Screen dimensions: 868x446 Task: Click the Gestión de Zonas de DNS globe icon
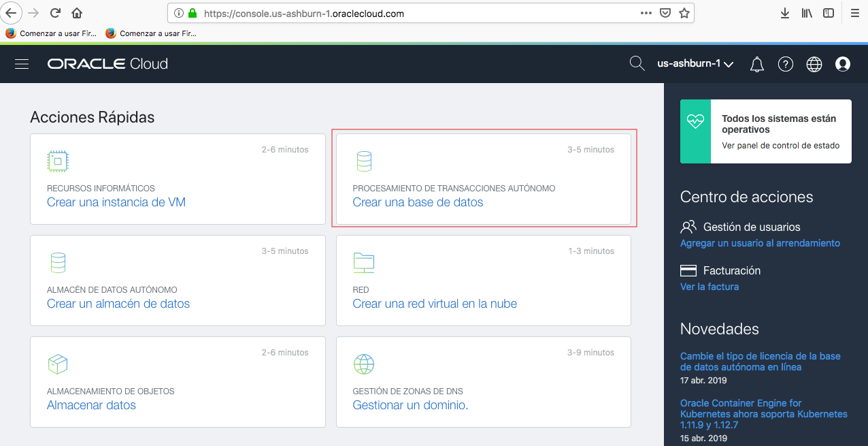click(x=364, y=364)
